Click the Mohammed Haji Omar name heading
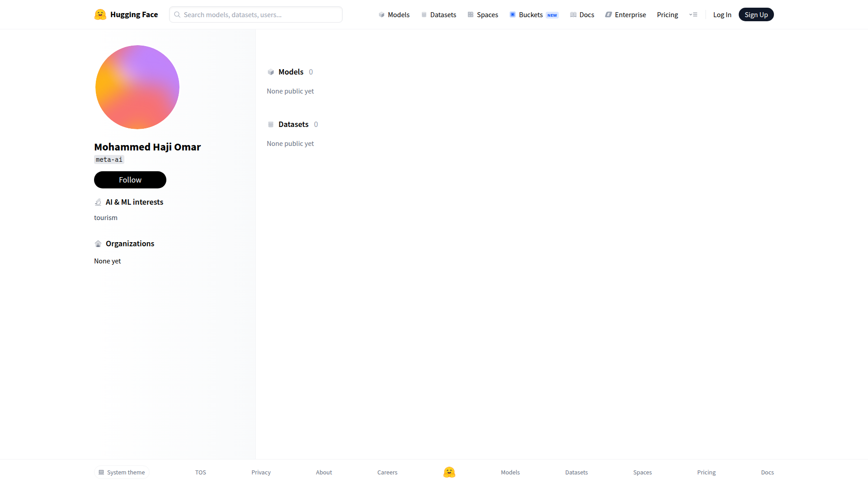 (147, 147)
